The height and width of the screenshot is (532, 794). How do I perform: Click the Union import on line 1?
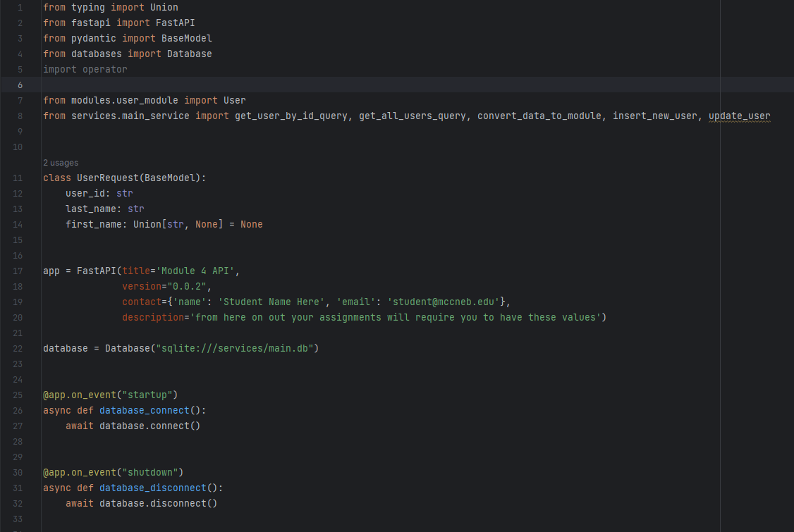[164, 7]
